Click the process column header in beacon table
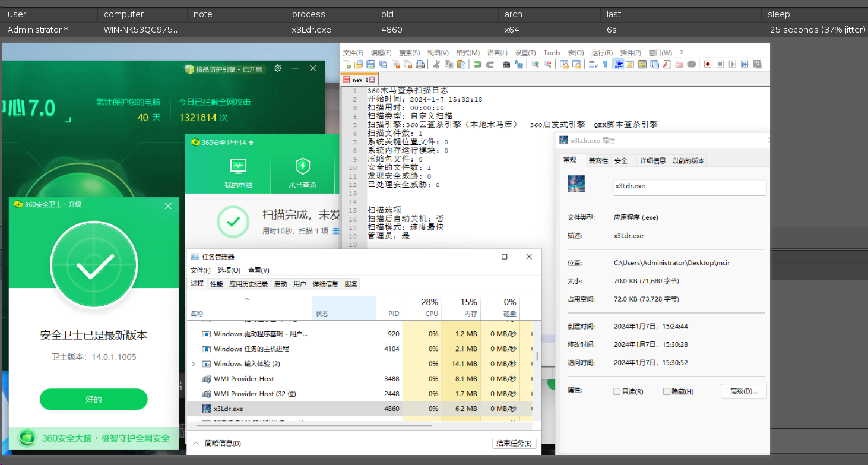Screen dimensions: 868x465 point(330,14)
